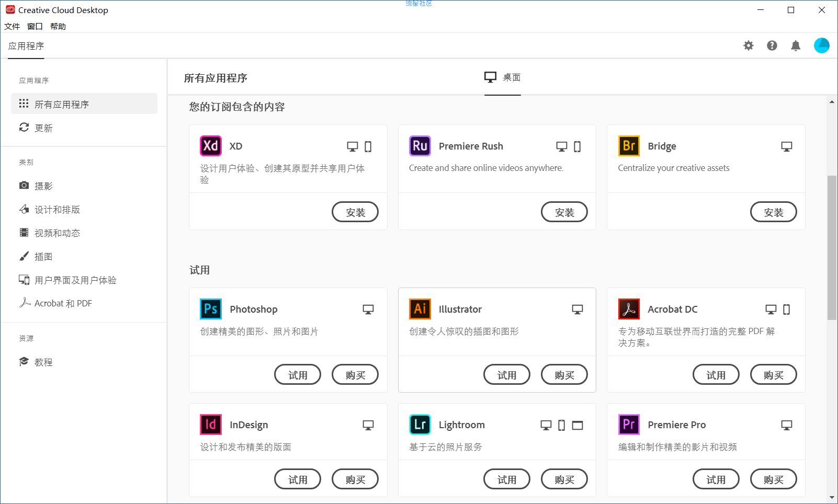Click Acrobat DC mobile platform icon
Screen dimensions: 838x504
787,310
